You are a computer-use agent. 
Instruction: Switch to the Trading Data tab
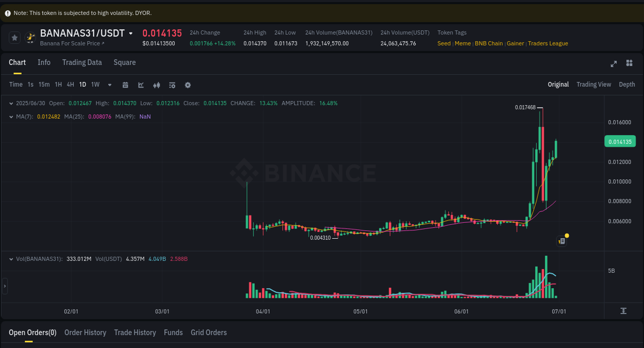pos(82,62)
